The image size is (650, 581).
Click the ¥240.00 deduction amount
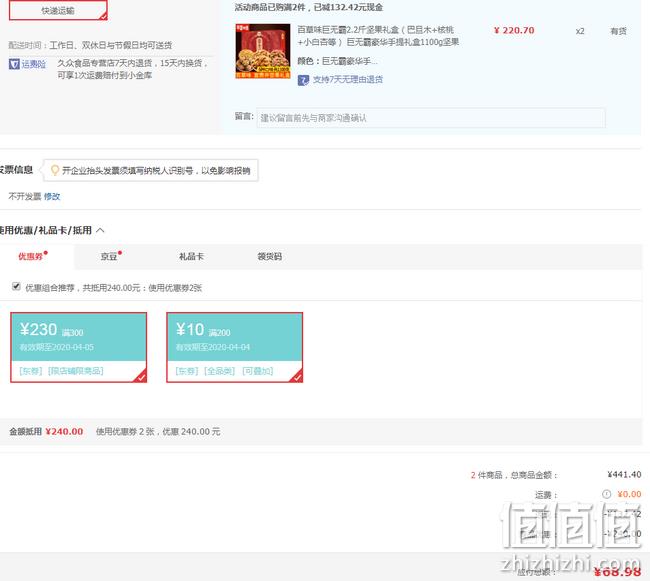click(64, 431)
